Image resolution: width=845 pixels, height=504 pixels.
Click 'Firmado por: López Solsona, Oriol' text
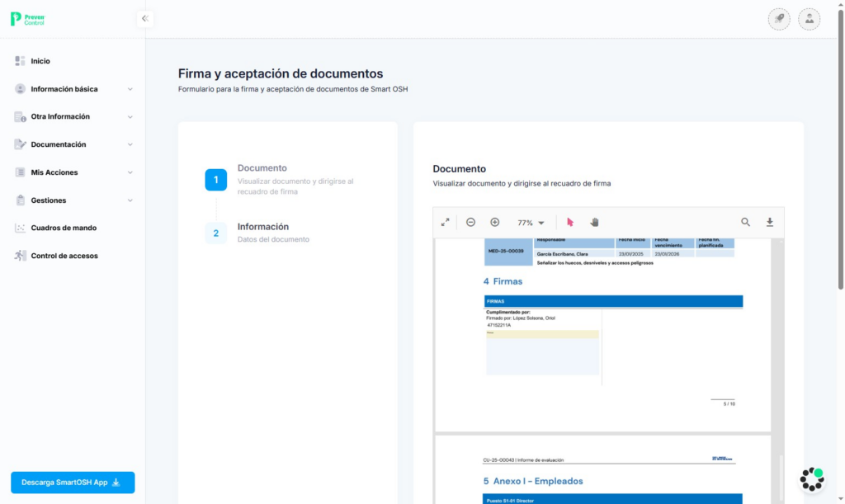point(521,318)
